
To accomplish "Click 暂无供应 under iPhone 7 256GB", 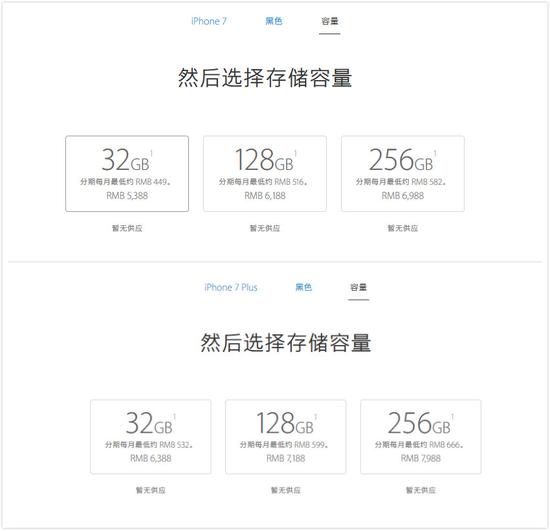I will point(403,228).
